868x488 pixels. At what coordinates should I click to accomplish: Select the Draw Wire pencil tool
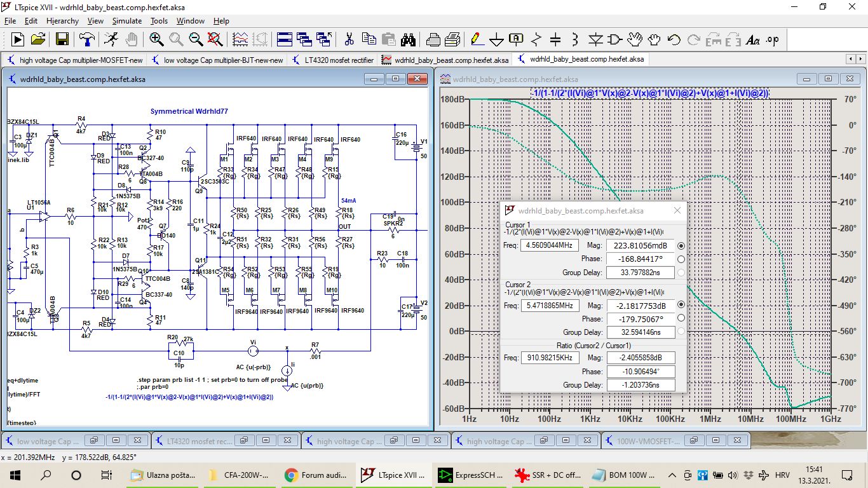coord(477,39)
